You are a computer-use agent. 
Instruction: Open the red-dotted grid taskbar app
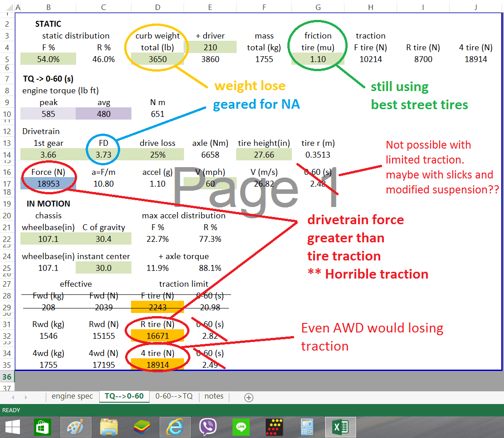point(274,427)
